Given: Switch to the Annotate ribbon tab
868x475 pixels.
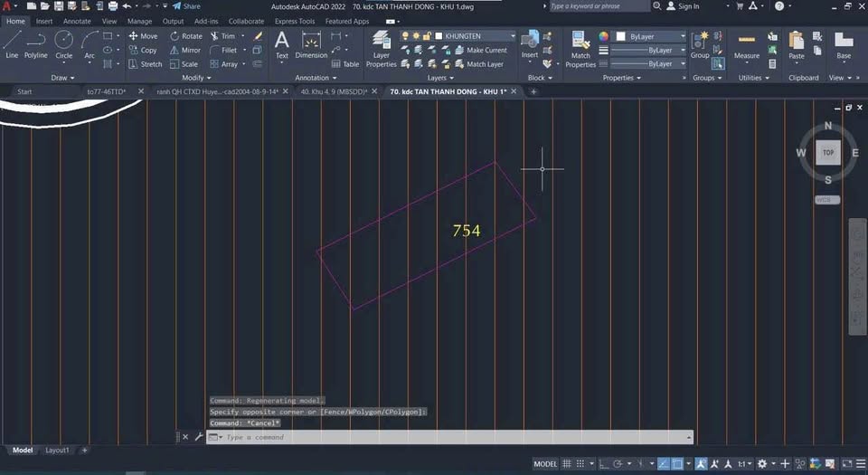Looking at the screenshot, I should click(77, 21).
